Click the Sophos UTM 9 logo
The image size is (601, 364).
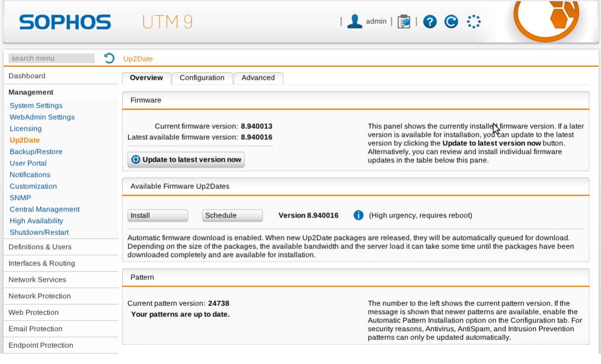tap(106, 22)
